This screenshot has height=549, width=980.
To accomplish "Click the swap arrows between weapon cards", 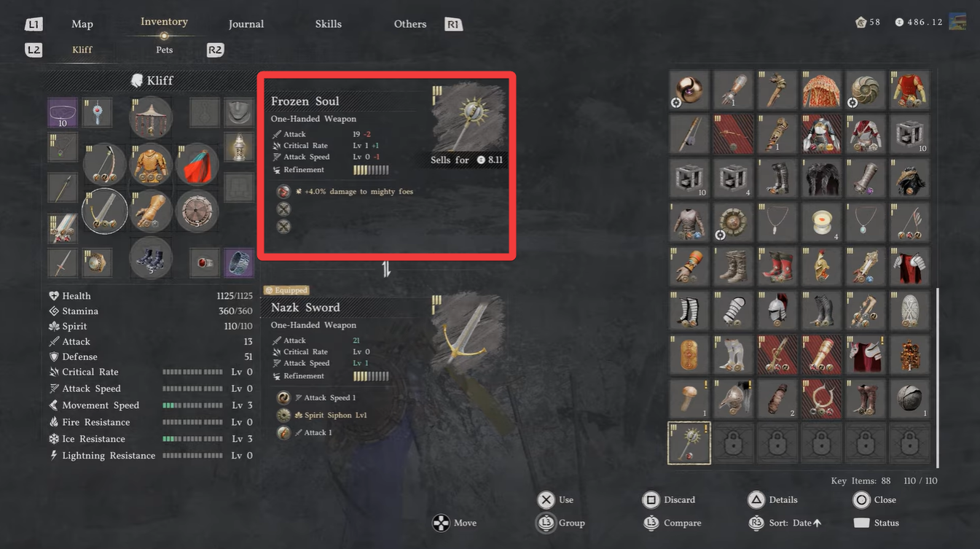I will [386, 269].
